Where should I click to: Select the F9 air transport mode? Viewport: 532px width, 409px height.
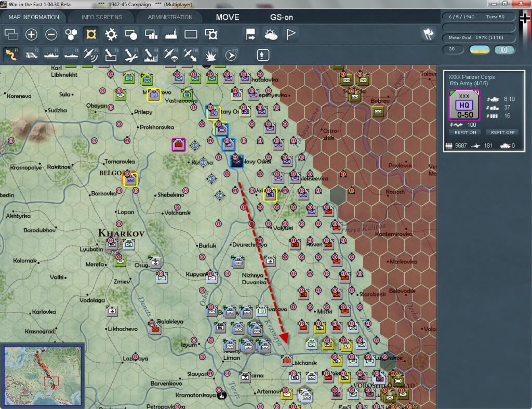coord(171,55)
